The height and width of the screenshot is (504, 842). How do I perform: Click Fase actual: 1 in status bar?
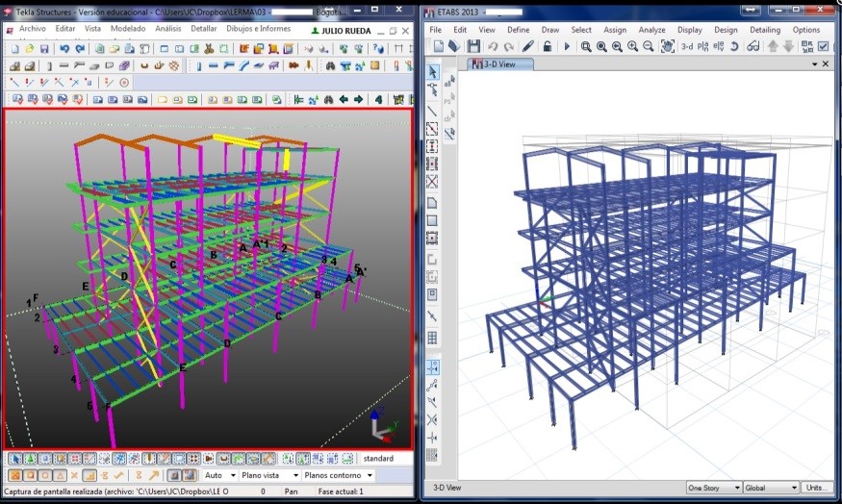pyautogui.click(x=341, y=491)
